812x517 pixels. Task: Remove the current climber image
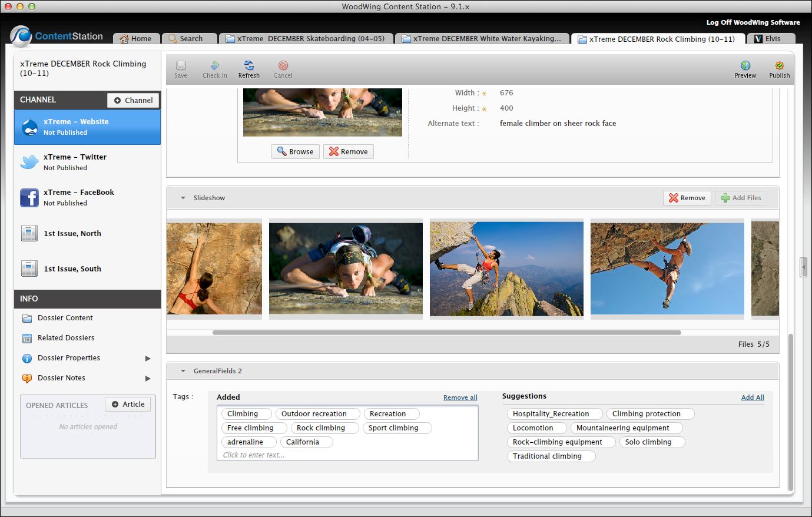click(x=348, y=151)
